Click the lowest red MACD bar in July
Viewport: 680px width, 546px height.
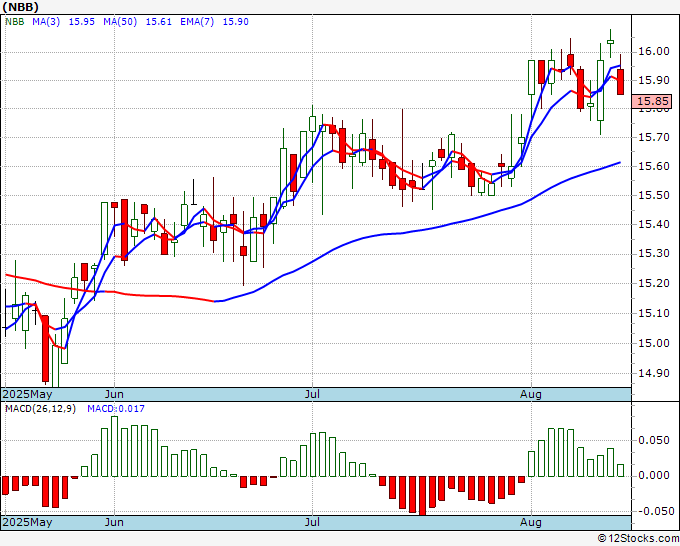(x=422, y=496)
